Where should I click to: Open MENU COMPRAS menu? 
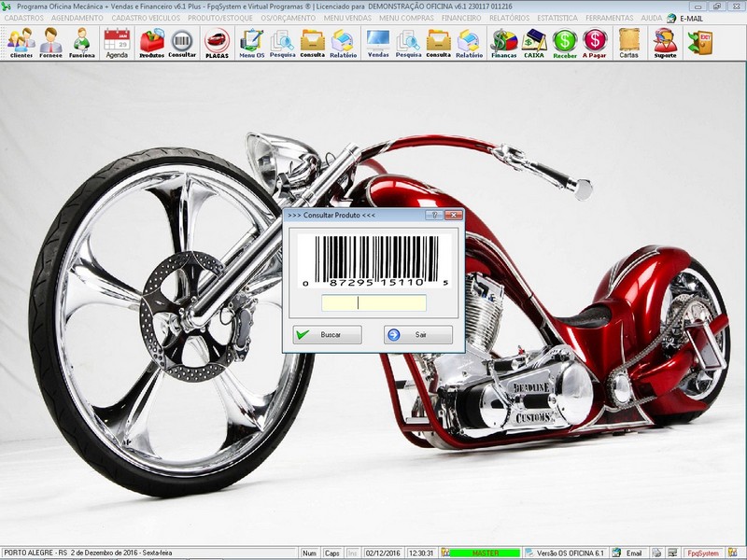(406, 18)
